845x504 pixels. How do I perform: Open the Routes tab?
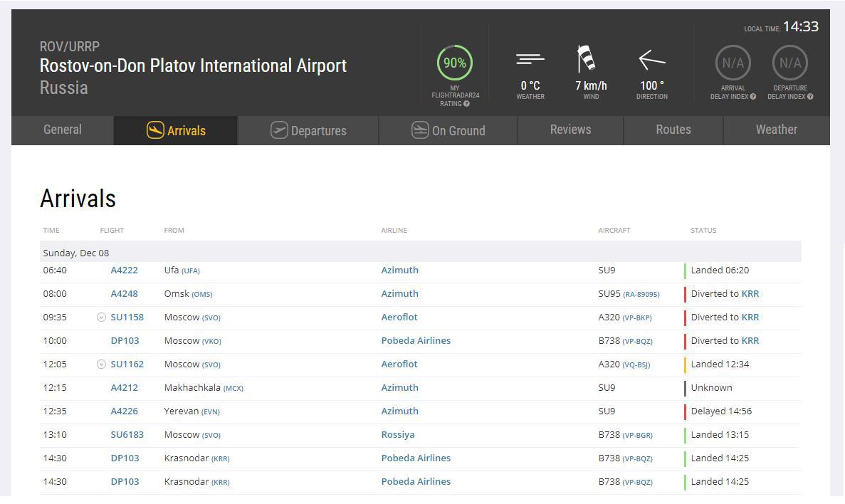coord(673,130)
